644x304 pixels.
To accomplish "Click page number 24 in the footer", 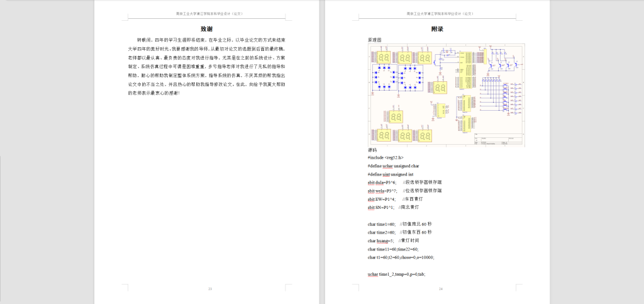I will (x=441, y=290).
